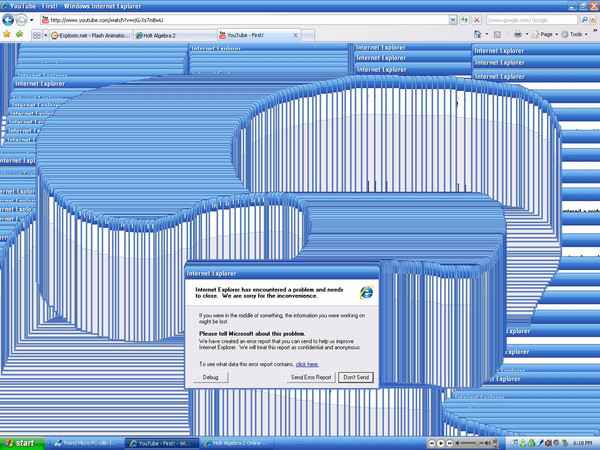
Task: Expand the tab list dropdown arrow
Action: tap(45, 35)
